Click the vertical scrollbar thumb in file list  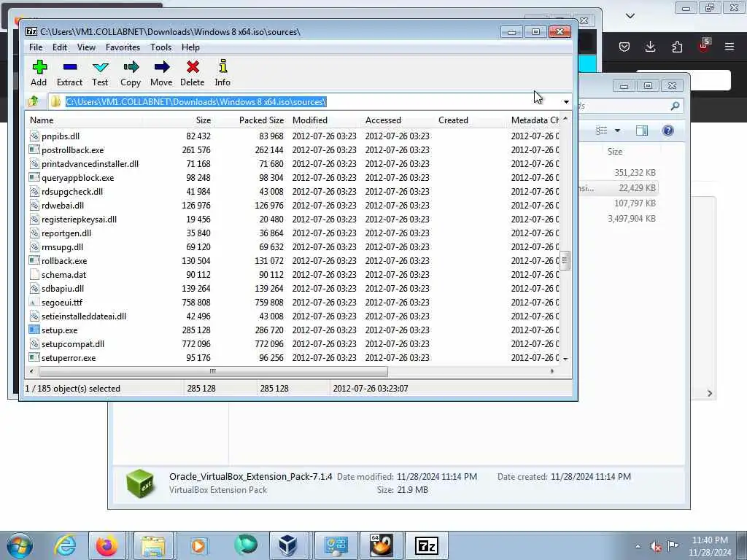[565, 260]
